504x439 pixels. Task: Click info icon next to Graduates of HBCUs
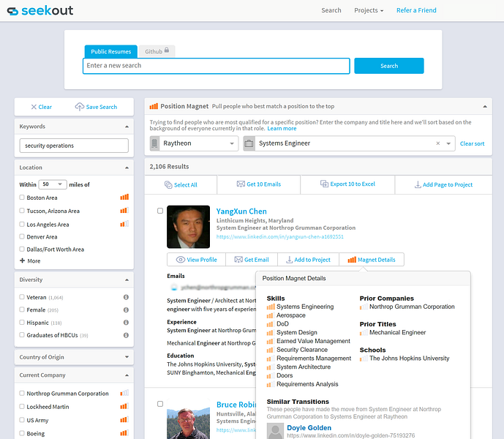click(x=126, y=335)
